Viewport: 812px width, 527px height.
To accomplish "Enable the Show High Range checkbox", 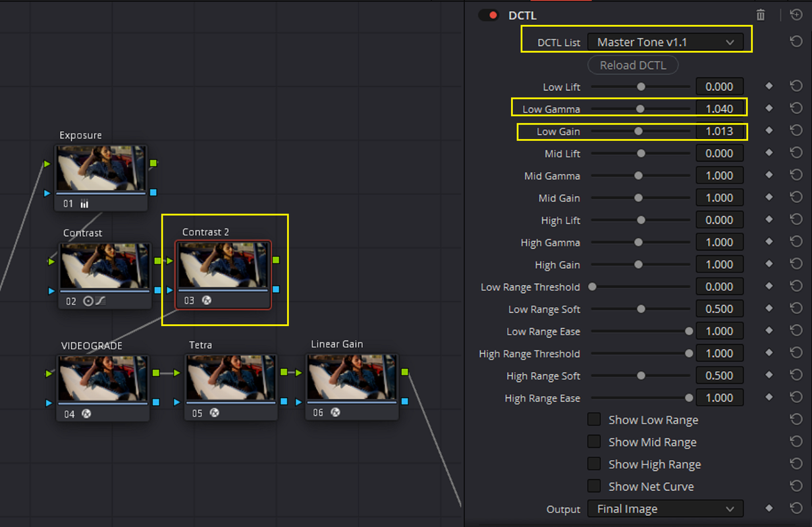I will coord(594,464).
